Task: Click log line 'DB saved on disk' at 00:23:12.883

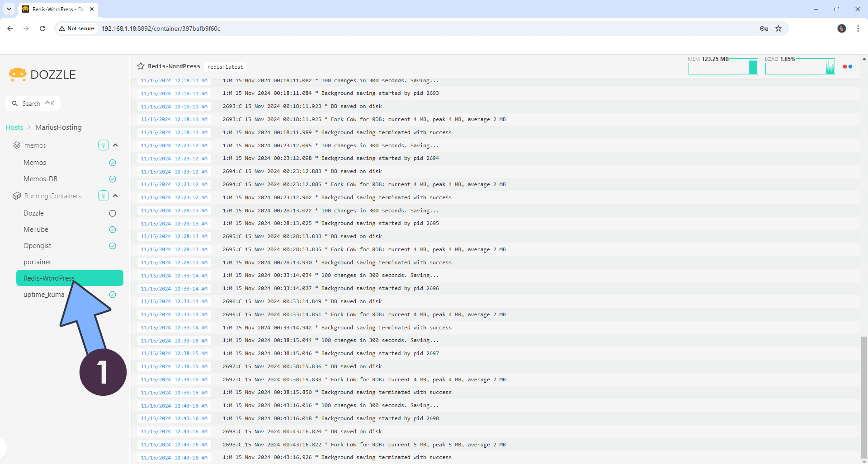Action: click(302, 171)
